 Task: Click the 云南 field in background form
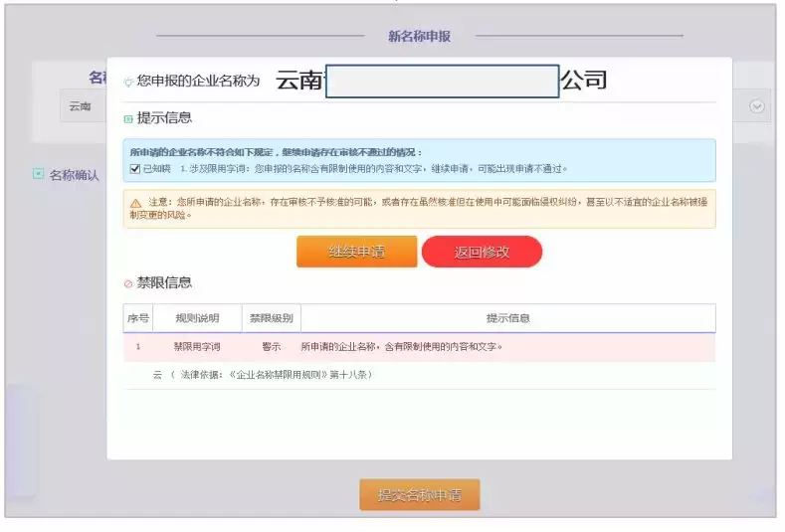[x=84, y=106]
